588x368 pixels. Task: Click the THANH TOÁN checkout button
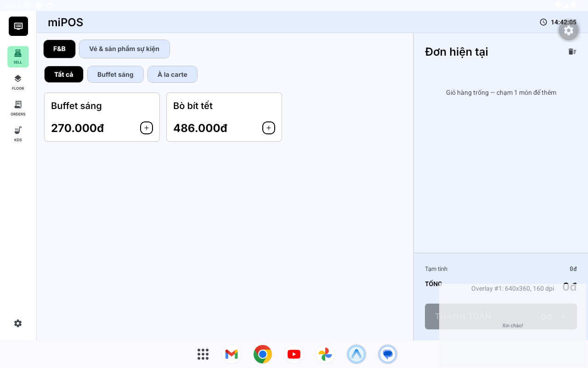coord(501,316)
